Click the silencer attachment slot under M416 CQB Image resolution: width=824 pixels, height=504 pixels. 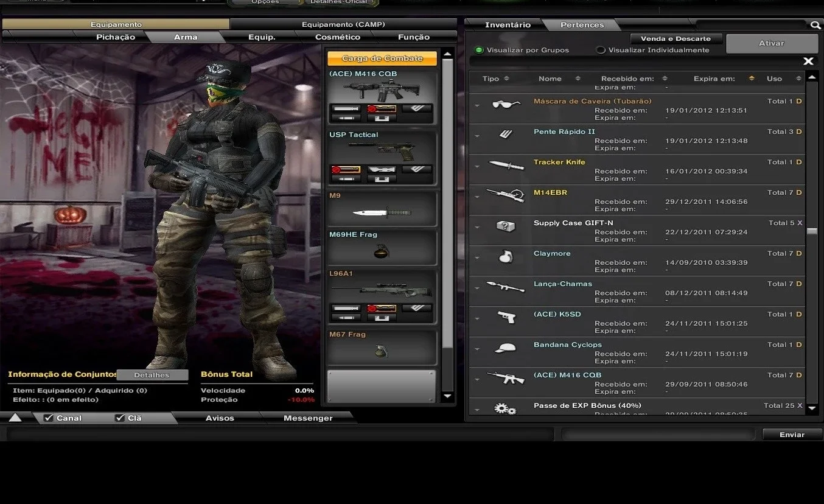[346, 109]
